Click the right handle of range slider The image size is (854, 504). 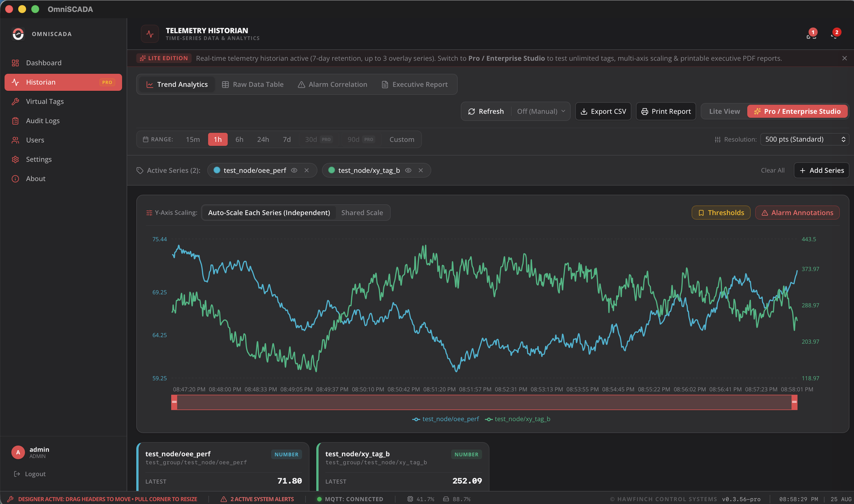click(794, 402)
